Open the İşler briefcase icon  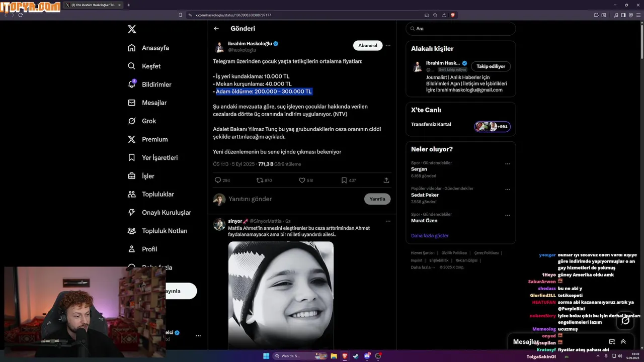click(x=131, y=176)
